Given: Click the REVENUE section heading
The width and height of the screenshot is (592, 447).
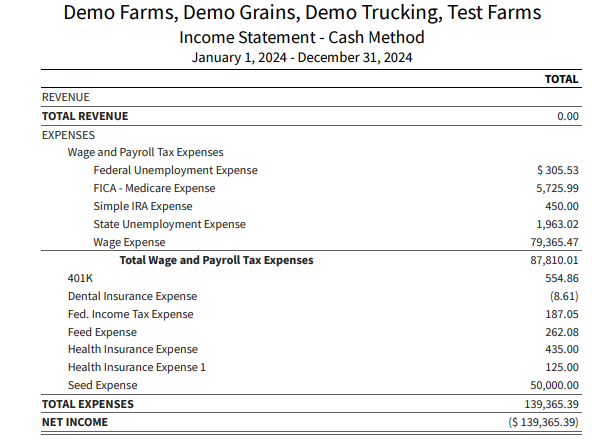Looking at the screenshot, I should (x=66, y=97).
